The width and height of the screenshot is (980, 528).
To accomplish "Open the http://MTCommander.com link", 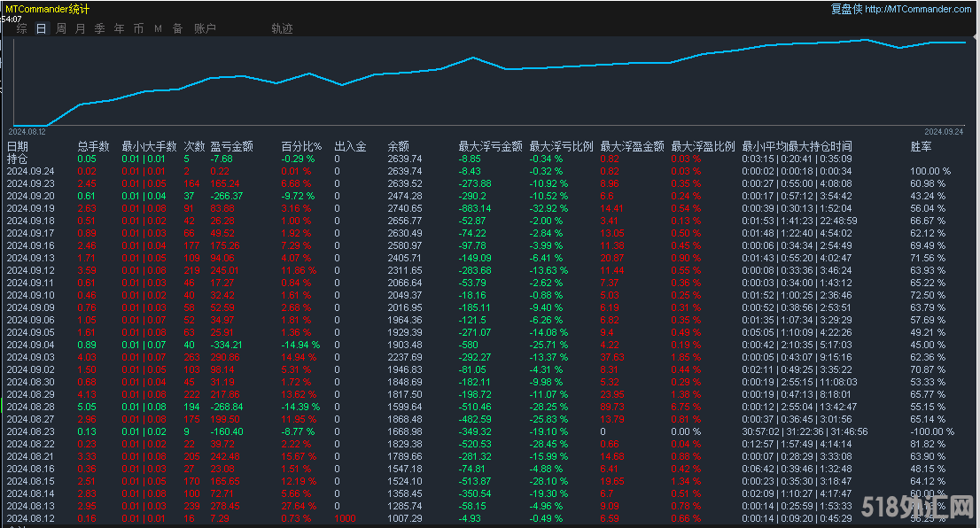I will pos(917,9).
